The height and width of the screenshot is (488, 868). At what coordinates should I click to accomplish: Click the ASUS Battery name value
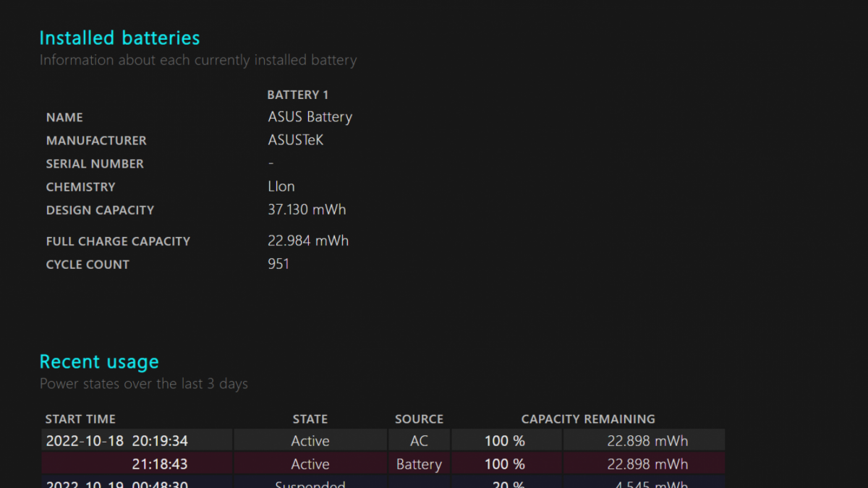pyautogui.click(x=310, y=116)
